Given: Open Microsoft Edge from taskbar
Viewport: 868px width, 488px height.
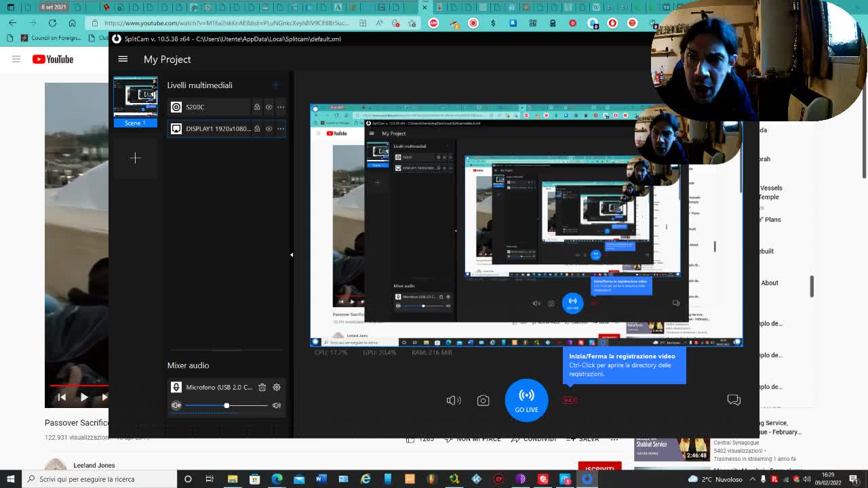Looking at the screenshot, I should click(x=277, y=479).
